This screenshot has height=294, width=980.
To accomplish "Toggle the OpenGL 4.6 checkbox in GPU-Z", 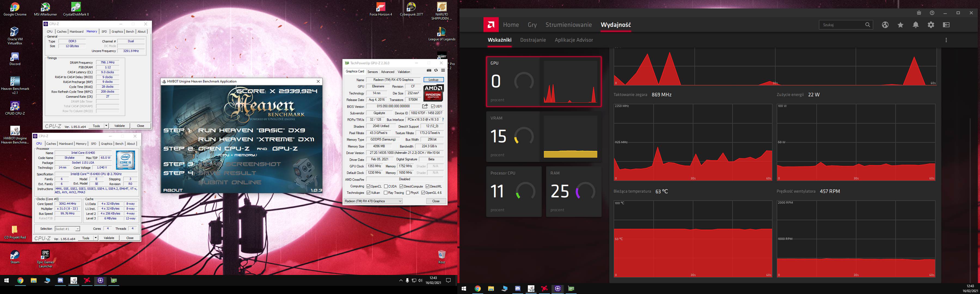I will (x=423, y=193).
